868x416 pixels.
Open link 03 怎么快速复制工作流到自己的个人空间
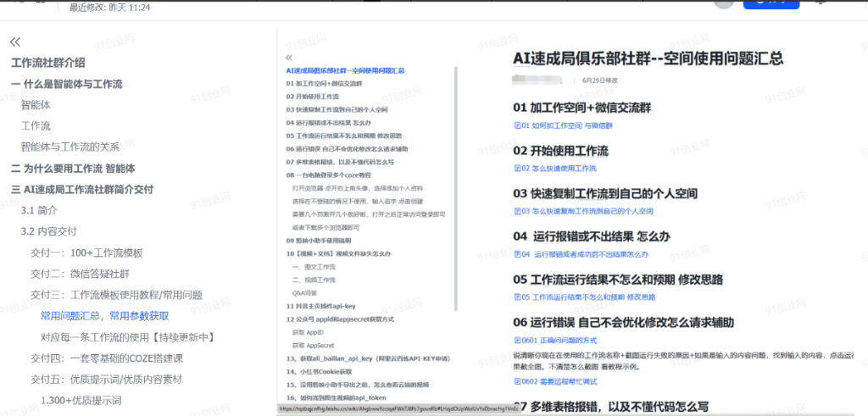(584, 211)
